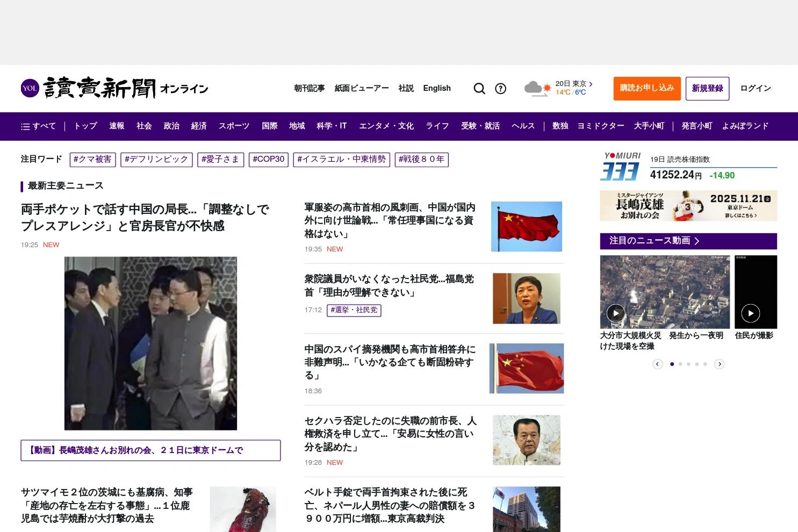798x532 pixels.
Task: Open the すべて hamburger menu
Action: (38, 126)
